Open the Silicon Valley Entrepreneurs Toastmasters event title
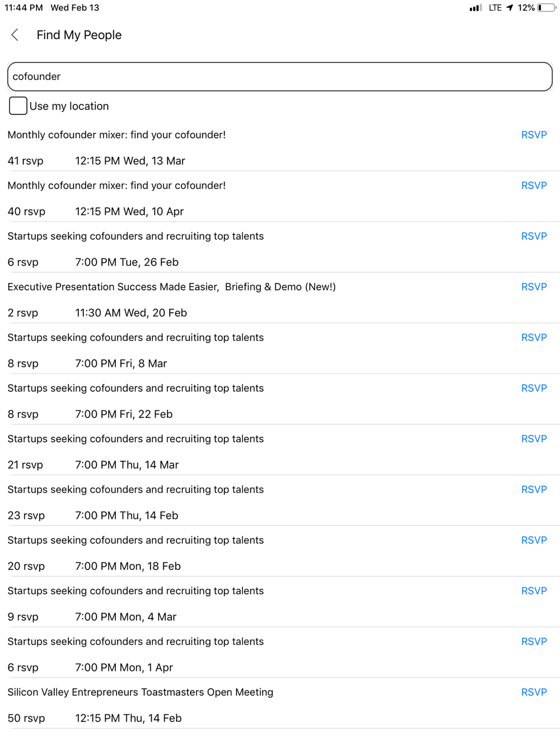This screenshot has width=560, height=747. [141, 692]
